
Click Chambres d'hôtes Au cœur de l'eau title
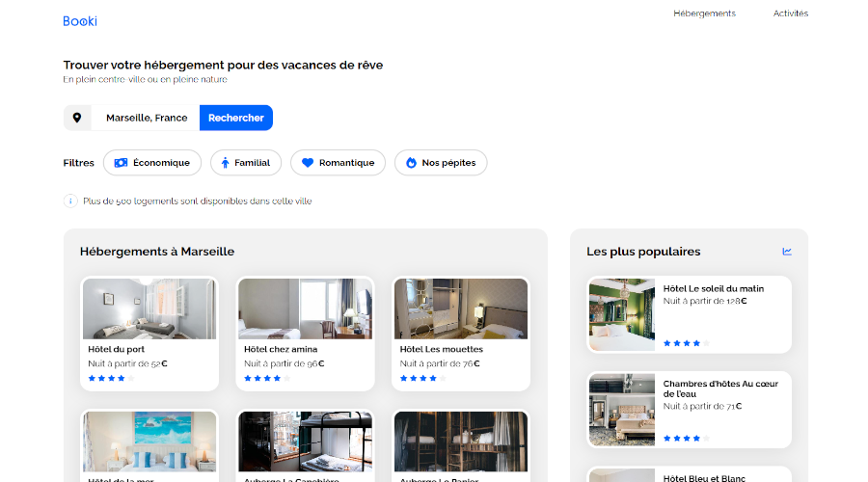[x=720, y=388]
